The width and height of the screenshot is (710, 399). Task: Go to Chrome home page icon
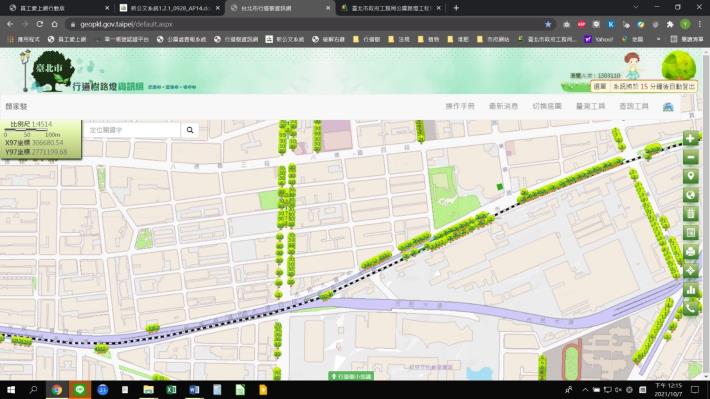[x=54, y=24]
